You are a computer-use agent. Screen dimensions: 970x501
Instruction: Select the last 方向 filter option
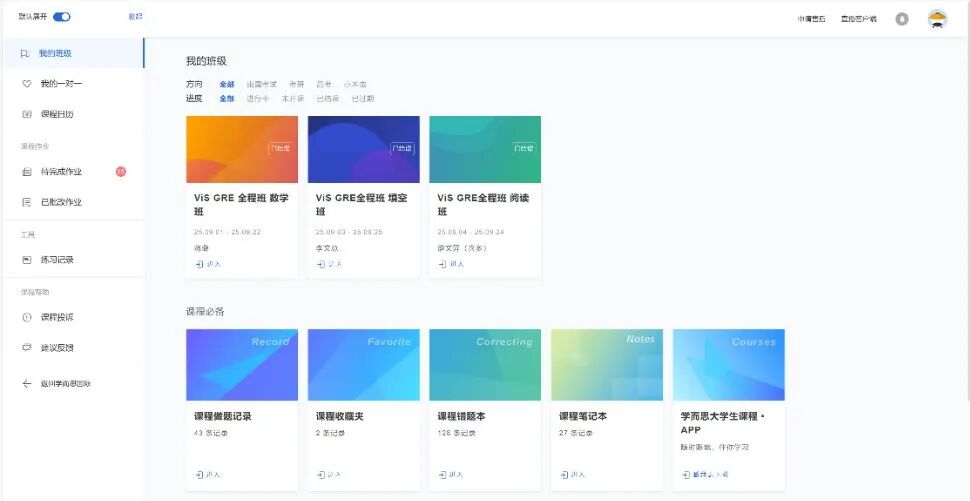pyautogui.click(x=355, y=84)
